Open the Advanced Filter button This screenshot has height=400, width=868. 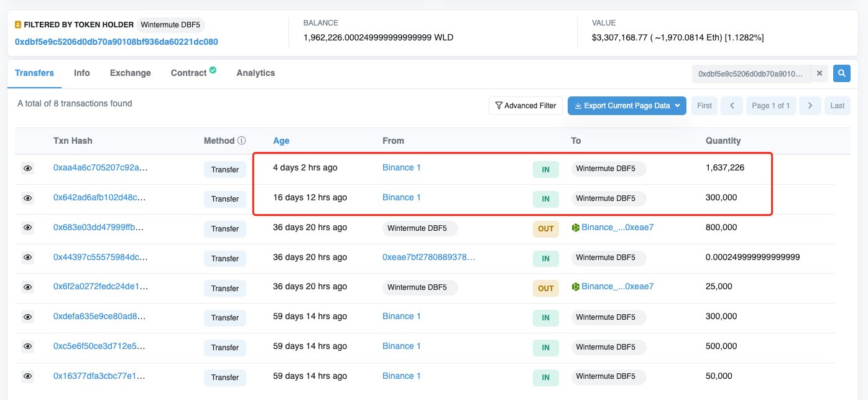tap(526, 106)
